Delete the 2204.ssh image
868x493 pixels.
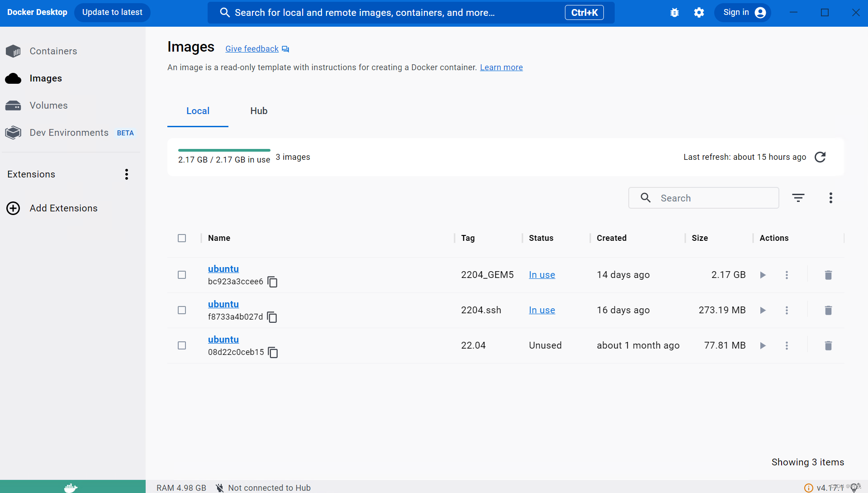[x=828, y=310]
